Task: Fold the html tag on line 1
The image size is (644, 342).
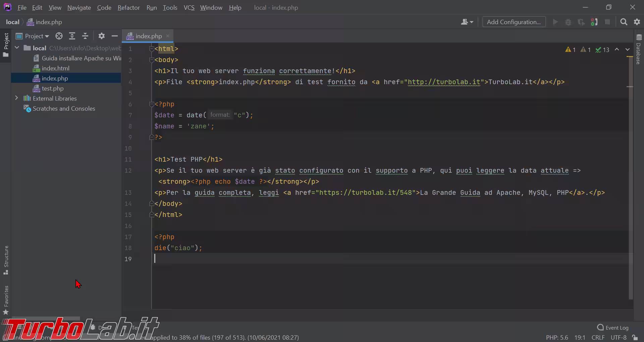Action: coord(151,49)
